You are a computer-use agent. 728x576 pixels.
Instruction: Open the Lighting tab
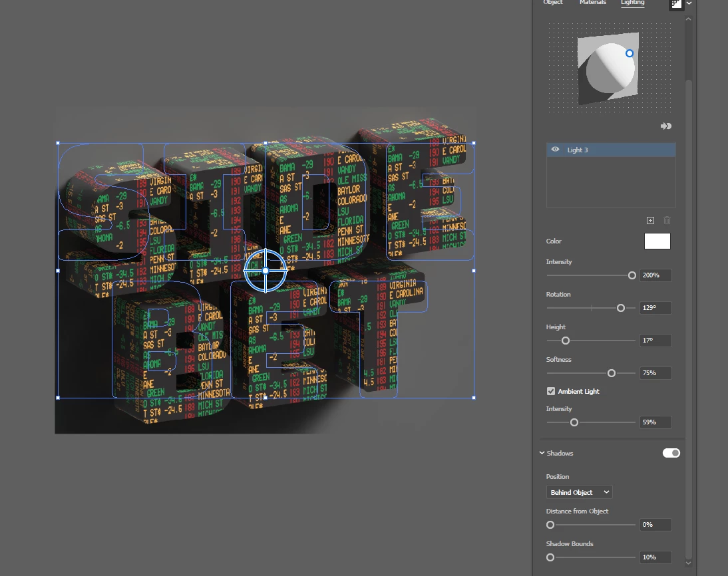pos(632,2)
